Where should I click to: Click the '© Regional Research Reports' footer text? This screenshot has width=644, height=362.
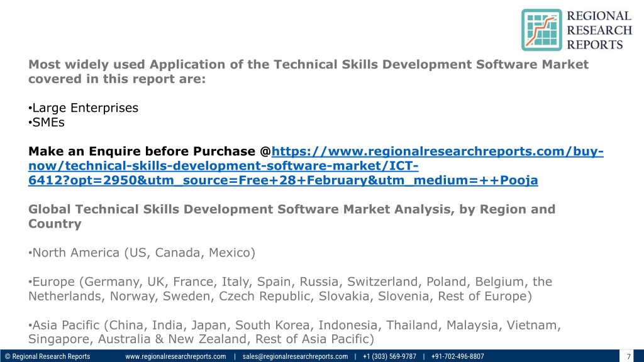click(x=47, y=356)
